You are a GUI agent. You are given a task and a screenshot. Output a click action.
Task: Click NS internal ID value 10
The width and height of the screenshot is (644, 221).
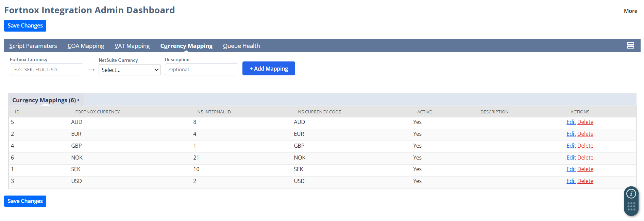point(196,169)
